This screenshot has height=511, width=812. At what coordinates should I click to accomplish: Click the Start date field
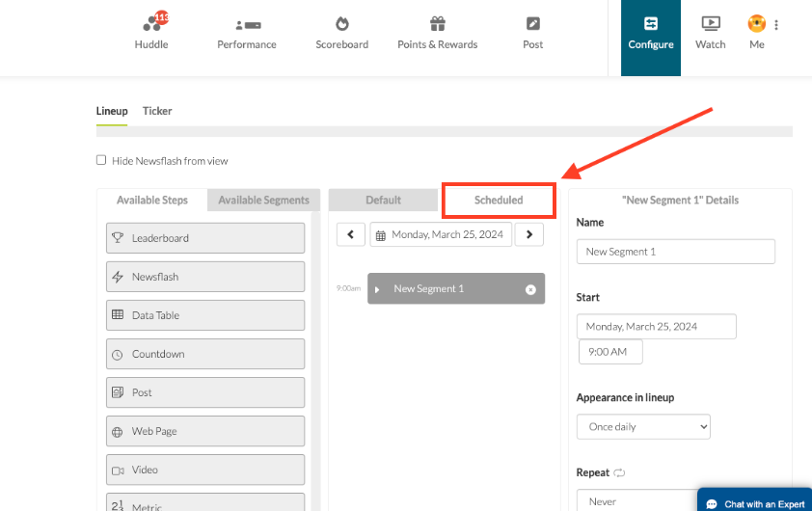pos(656,327)
